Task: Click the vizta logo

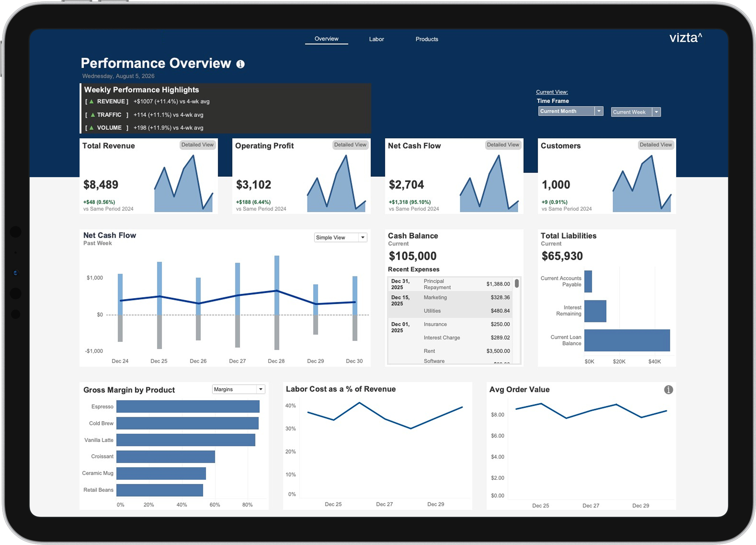Action: (x=686, y=37)
